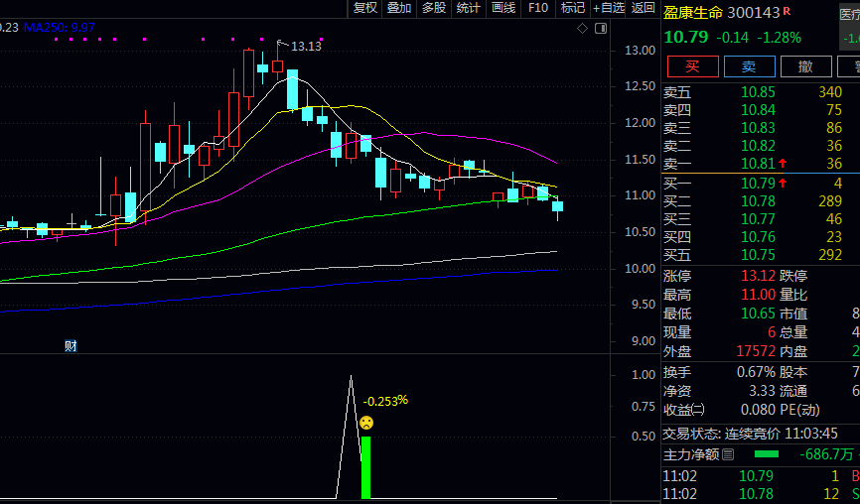Select the 画线 drawing tool option
The width and height of the screenshot is (860, 504).
point(503,8)
